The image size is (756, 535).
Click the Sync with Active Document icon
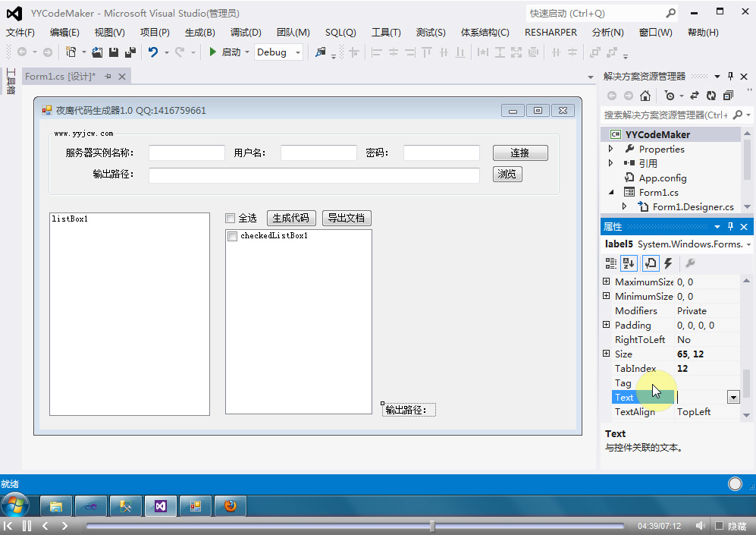695,96
